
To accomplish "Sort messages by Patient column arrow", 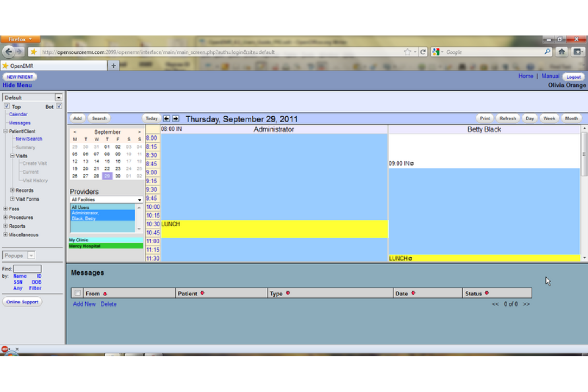I will coord(202,294).
